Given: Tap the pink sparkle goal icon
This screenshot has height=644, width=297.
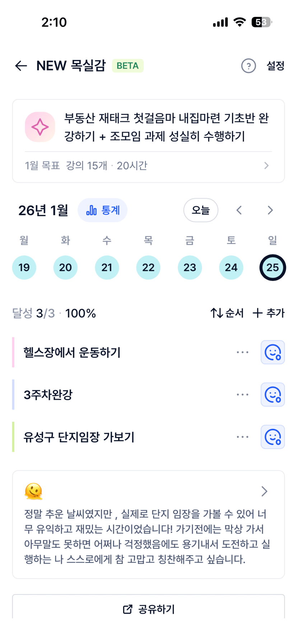Looking at the screenshot, I should pos(40,127).
